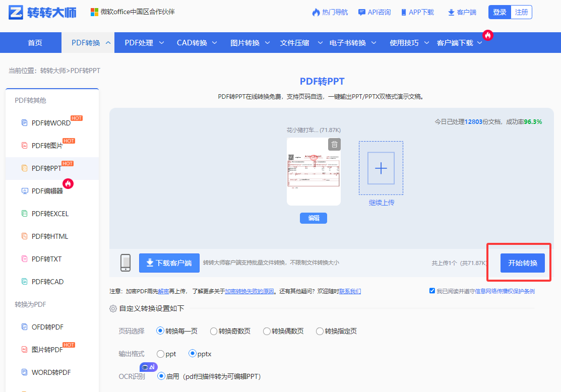
Task: Open 信息网络传播权保护条例 link
Action: [x=505, y=291]
